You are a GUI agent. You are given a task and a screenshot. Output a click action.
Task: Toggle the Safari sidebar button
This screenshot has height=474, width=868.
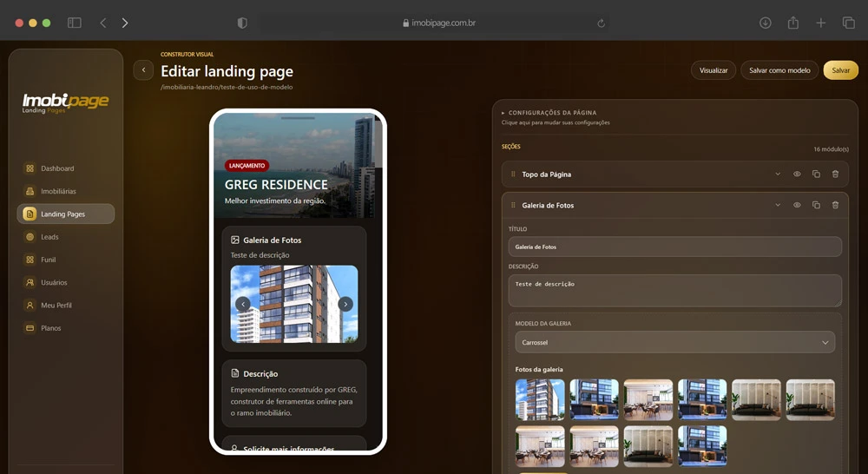click(74, 23)
